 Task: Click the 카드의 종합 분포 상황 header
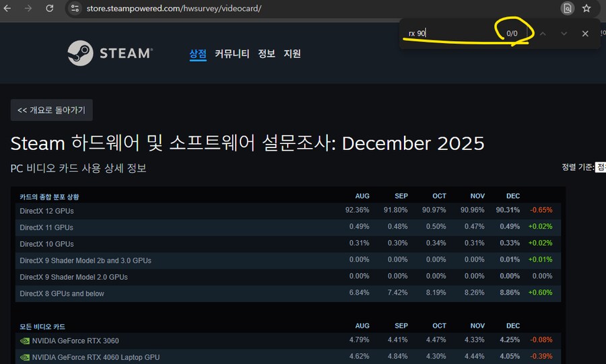(x=49, y=197)
